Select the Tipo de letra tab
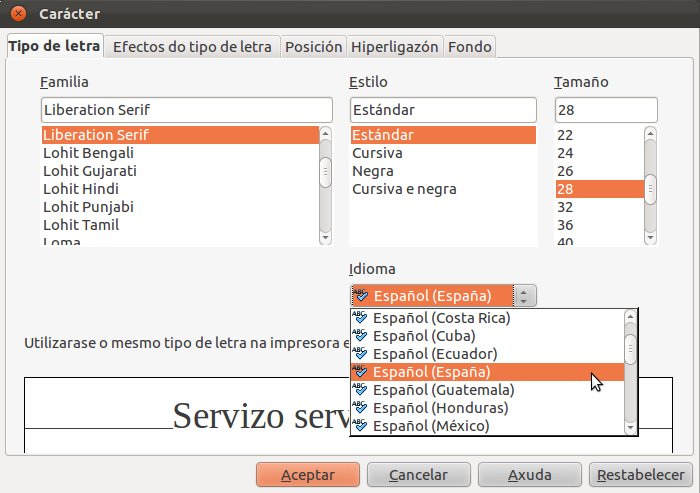 point(54,46)
